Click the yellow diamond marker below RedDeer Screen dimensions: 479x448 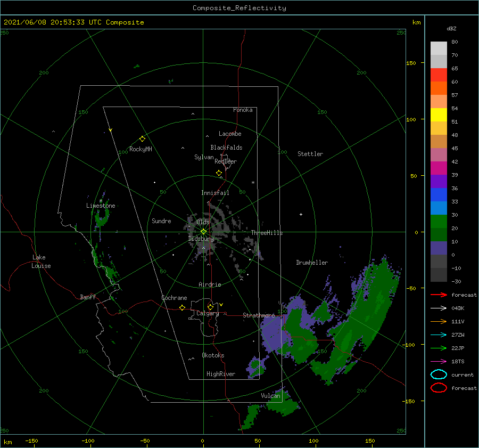(219, 173)
